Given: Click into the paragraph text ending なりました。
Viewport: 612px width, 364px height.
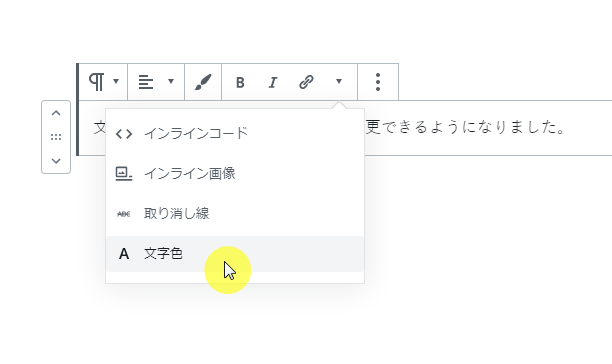Looking at the screenshot, I should (x=464, y=128).
